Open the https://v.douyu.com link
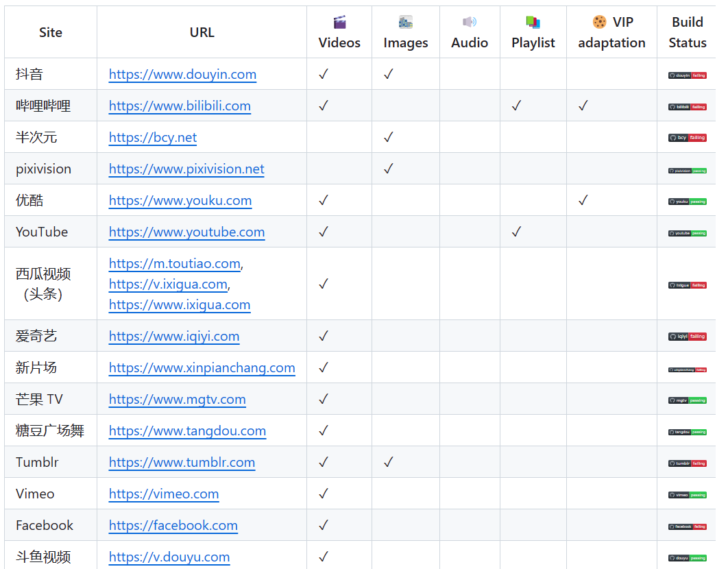 [169, 557]
